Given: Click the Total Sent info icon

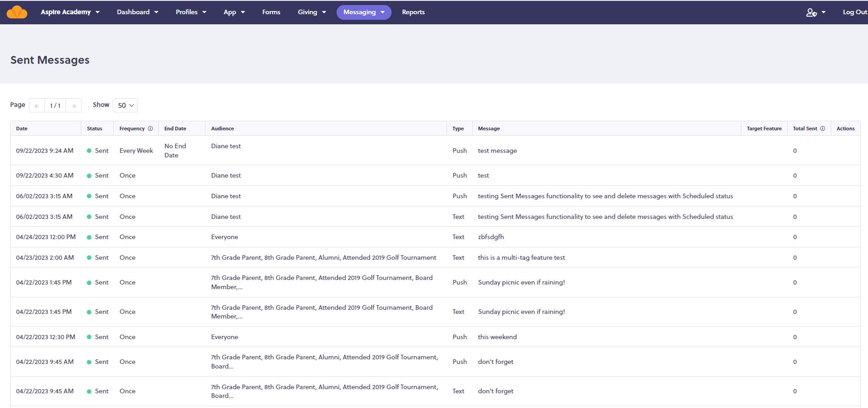Looking at the screenshot, I should (x=823, y=129).
